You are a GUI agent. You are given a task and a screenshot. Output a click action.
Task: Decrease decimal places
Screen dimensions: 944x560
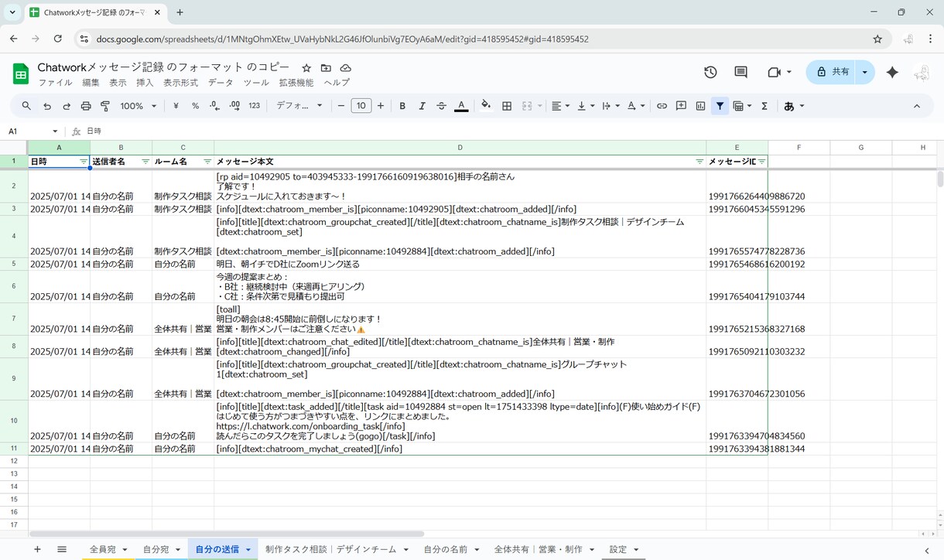pyautogui.click(x=215, y=106)
